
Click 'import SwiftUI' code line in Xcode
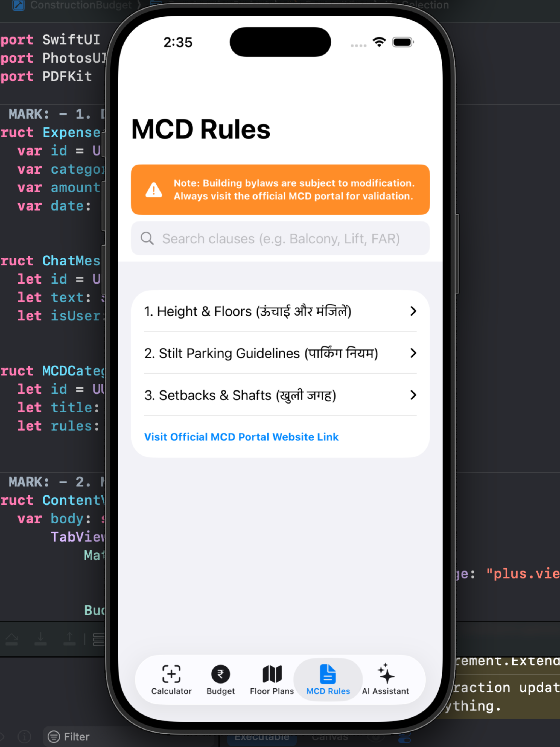click(x=50, y=40)
